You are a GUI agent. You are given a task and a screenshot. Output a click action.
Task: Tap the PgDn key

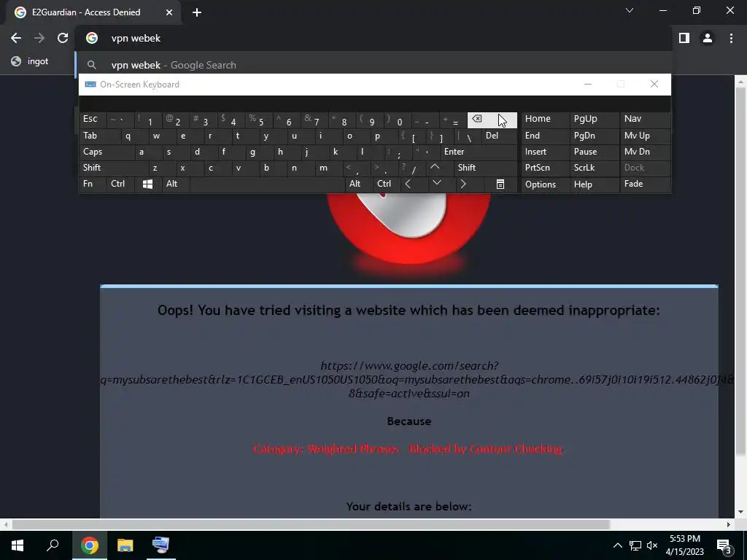click(594, 136)
